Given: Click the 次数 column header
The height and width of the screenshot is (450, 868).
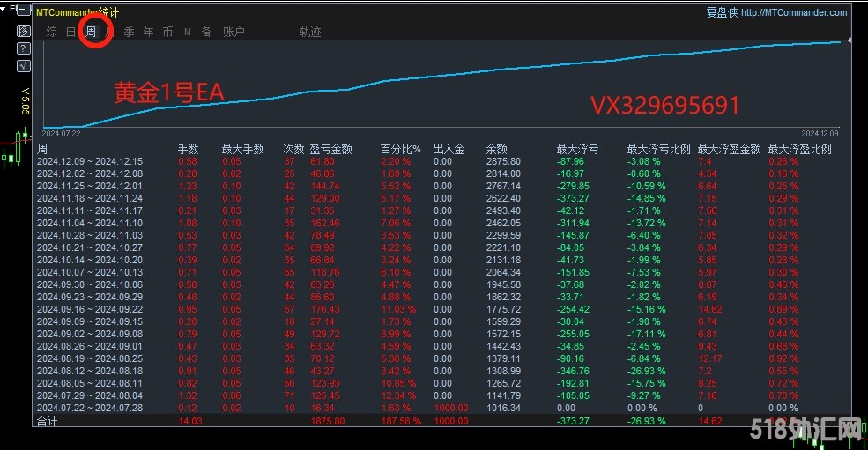Looking at the screenshot, I should click(x=294, y=149).
